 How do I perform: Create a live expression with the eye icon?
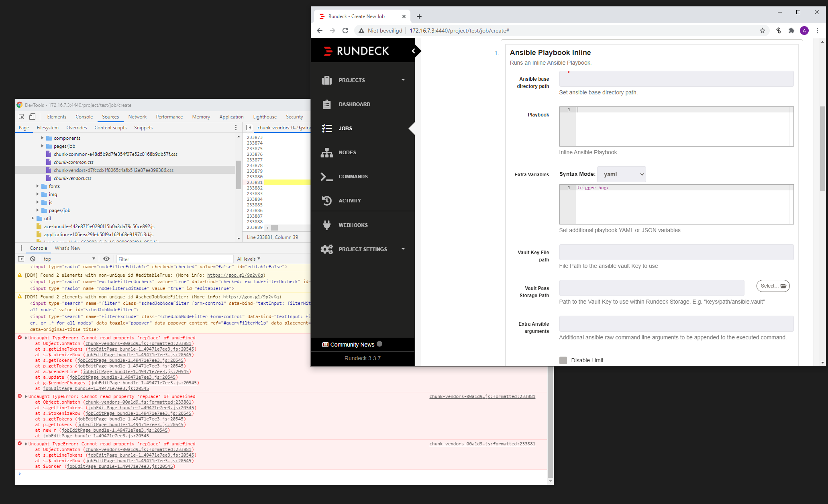coord(106,259)
